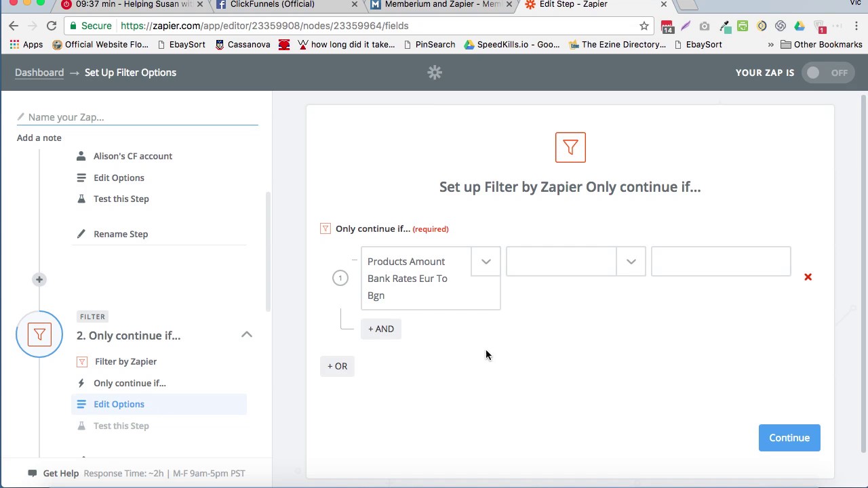Click the Filter step circle icon

tap(39, 334)
